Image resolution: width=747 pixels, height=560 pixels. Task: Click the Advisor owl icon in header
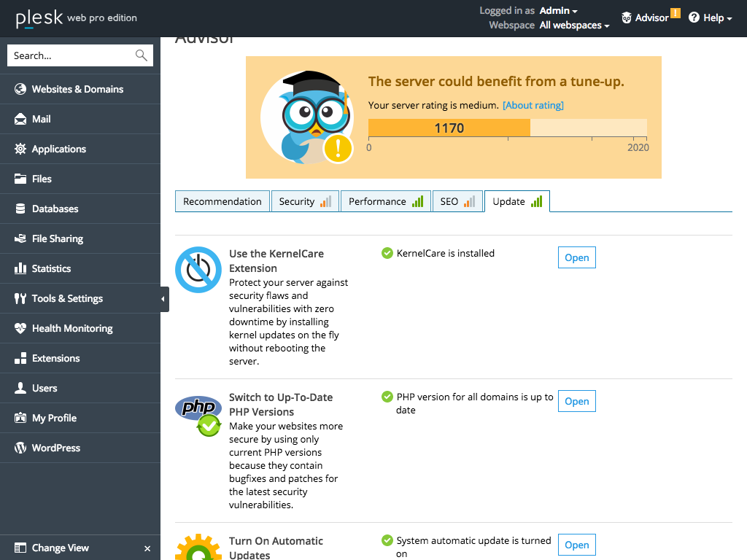[627, 17]
